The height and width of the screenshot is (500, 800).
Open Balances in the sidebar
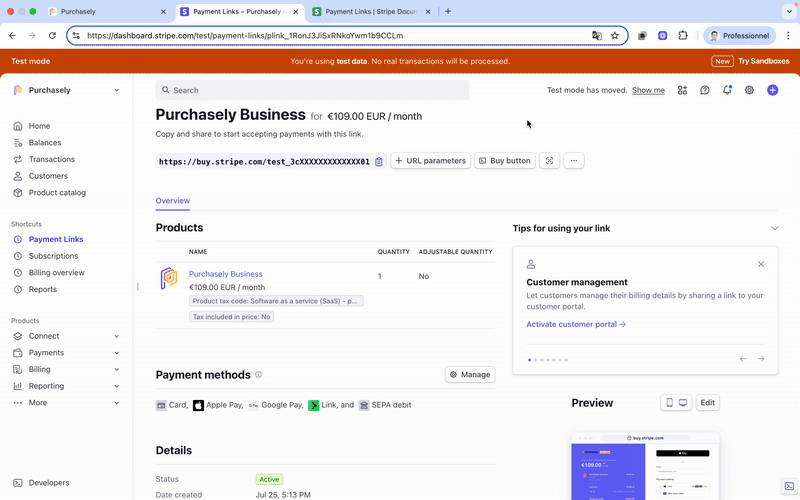coord(44,143)
